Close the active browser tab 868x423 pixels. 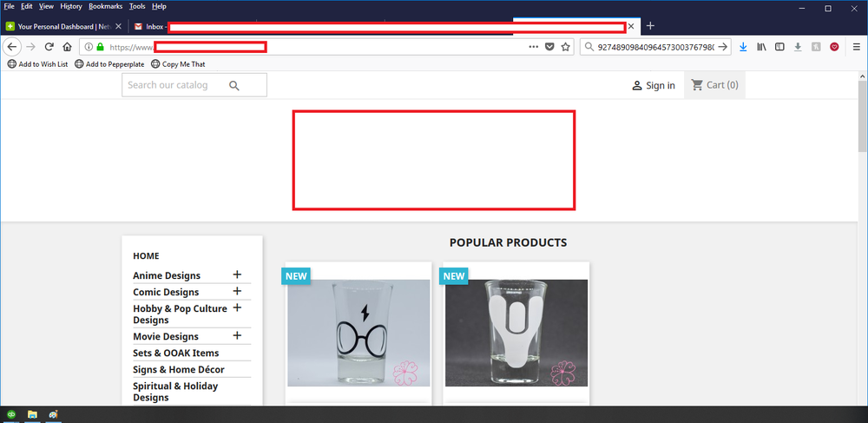630,26
